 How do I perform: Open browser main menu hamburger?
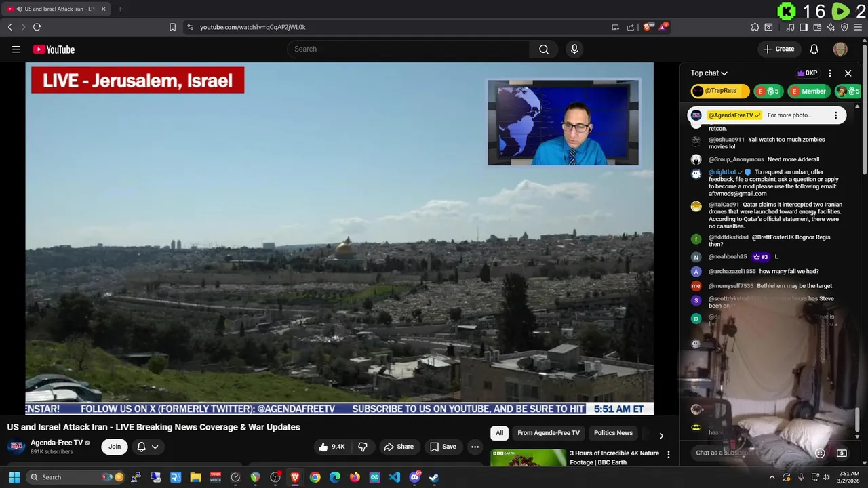pos(858,27)
